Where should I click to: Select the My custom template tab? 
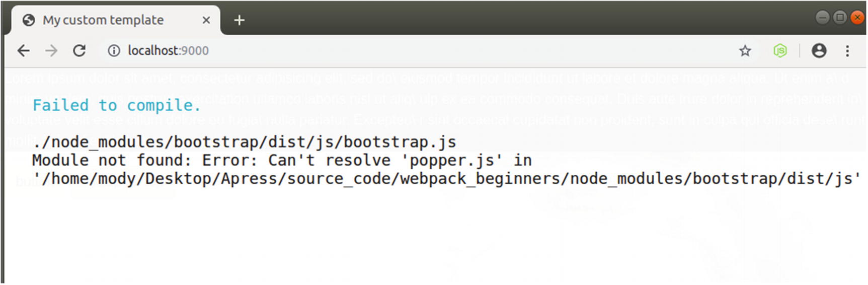click(x=103, y=20)
